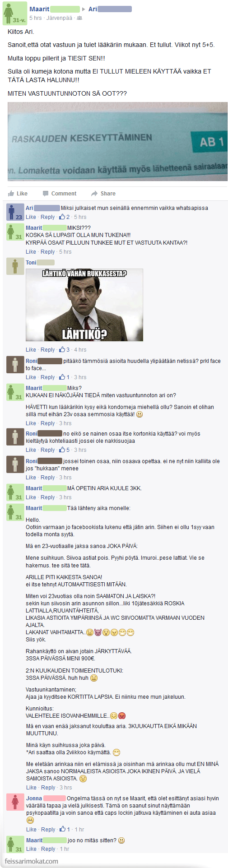Click the likes thumb icon on Toni's meme comment
228x868 pixels.
click(x=62, y=349)
